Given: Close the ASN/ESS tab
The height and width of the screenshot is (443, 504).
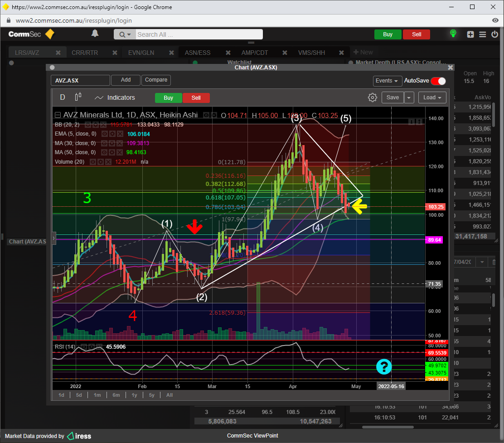Looking at the screenshot, I should 228,53.
